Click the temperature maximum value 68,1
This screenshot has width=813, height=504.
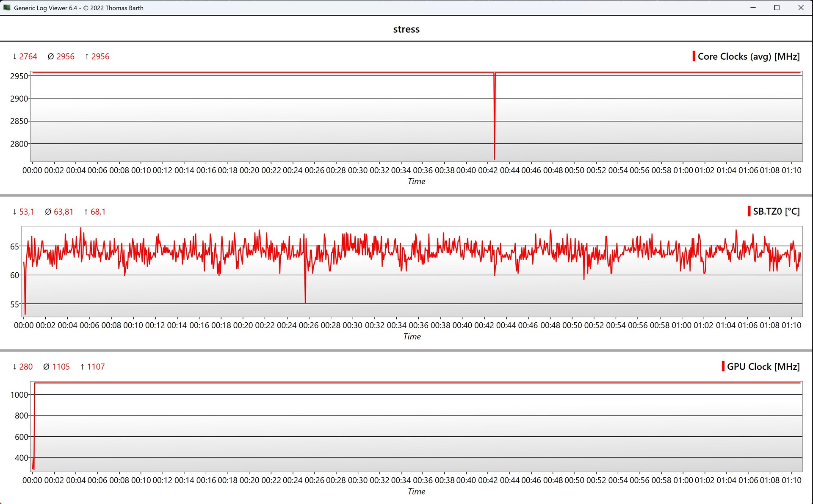(98, 211)
